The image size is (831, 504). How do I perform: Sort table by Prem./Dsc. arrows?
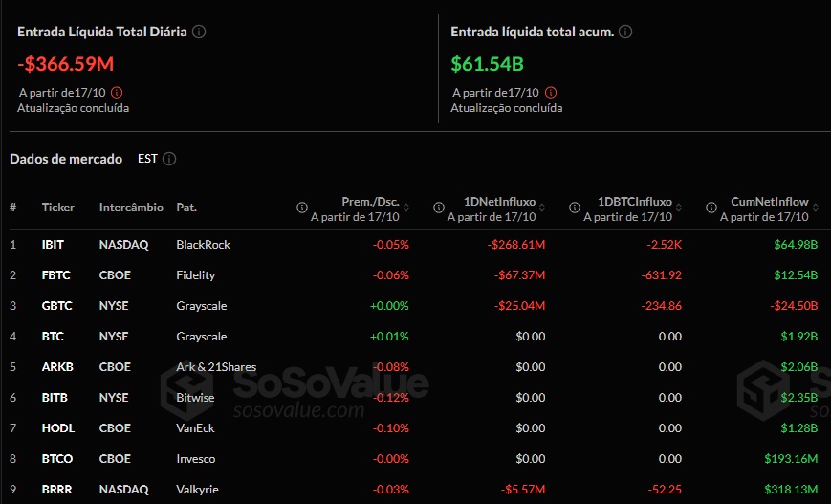click(405, 208)
